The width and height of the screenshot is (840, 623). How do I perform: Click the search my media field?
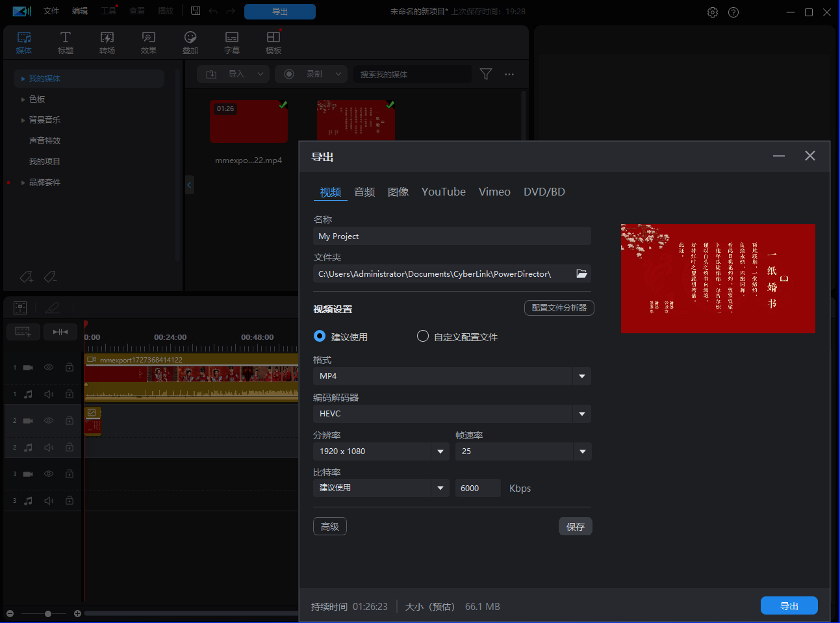coord(413,74)
